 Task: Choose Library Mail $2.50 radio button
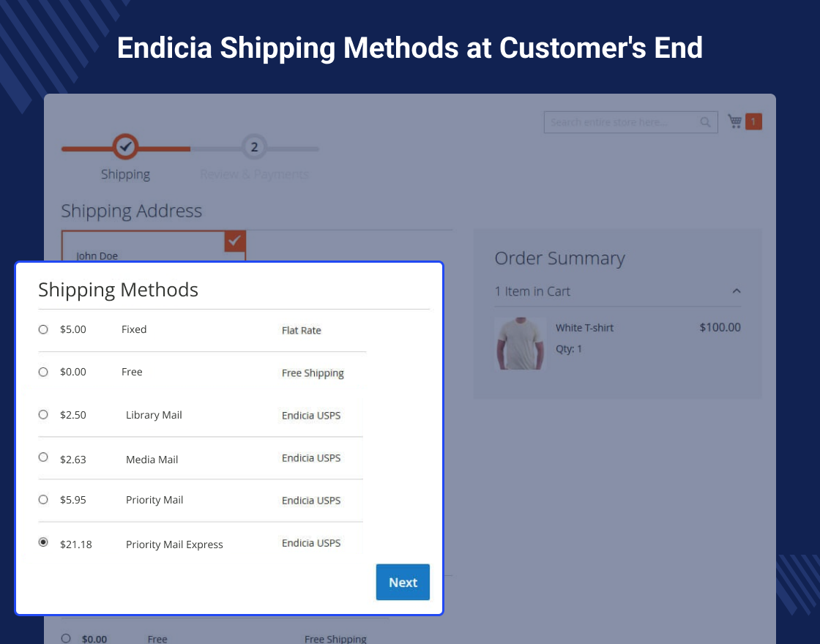click(x=43, y=414)
